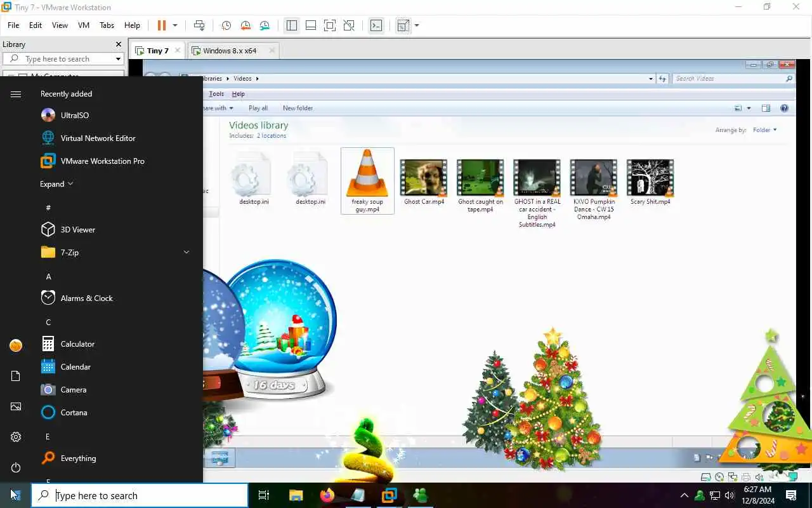Open the host volume tray icon
The image size is (812, 508).
(730, 495)
